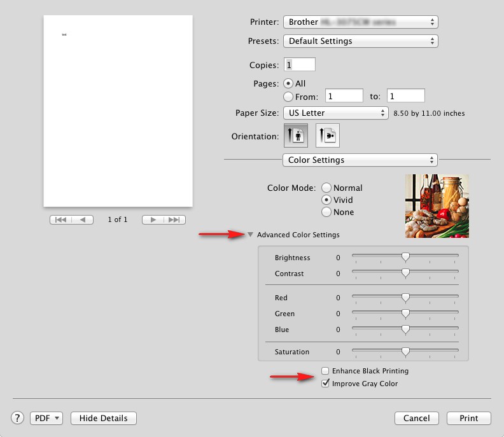This screenshot has width=504, height=437.
Task: Click the food sample preview image
Action: click(x=437, y=206)
